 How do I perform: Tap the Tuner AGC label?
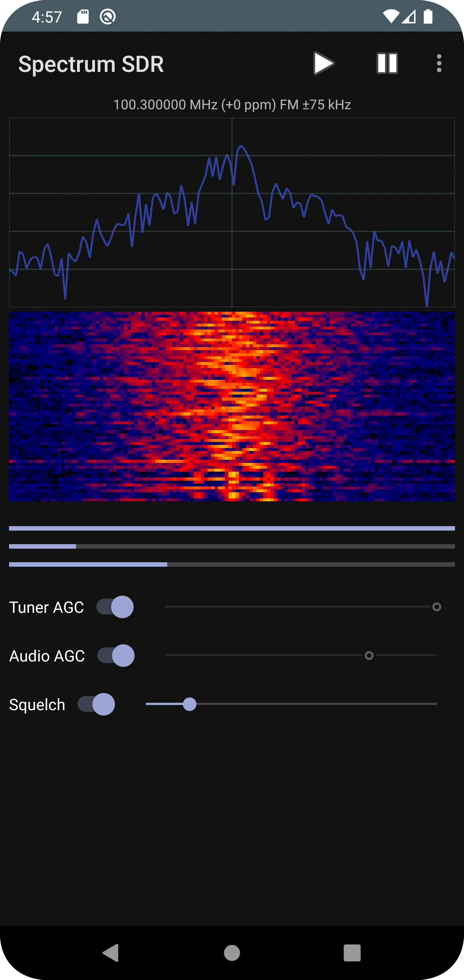click(x=46, y=607)
